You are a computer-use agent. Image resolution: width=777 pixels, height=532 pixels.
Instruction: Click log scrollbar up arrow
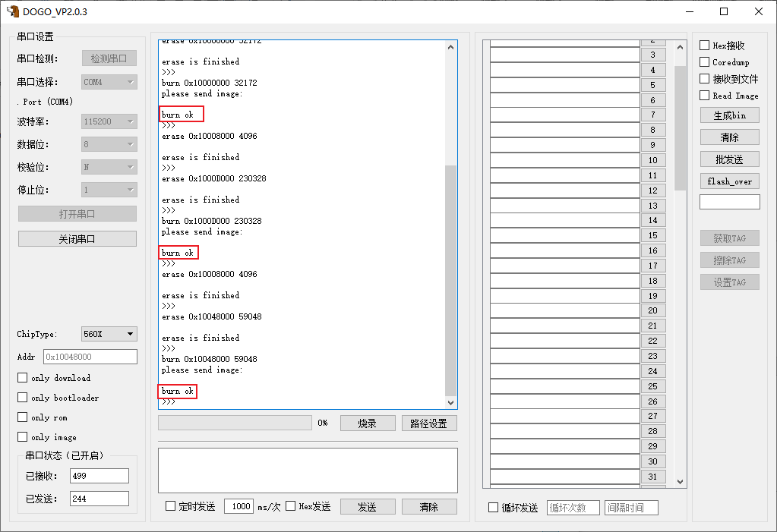450,47
